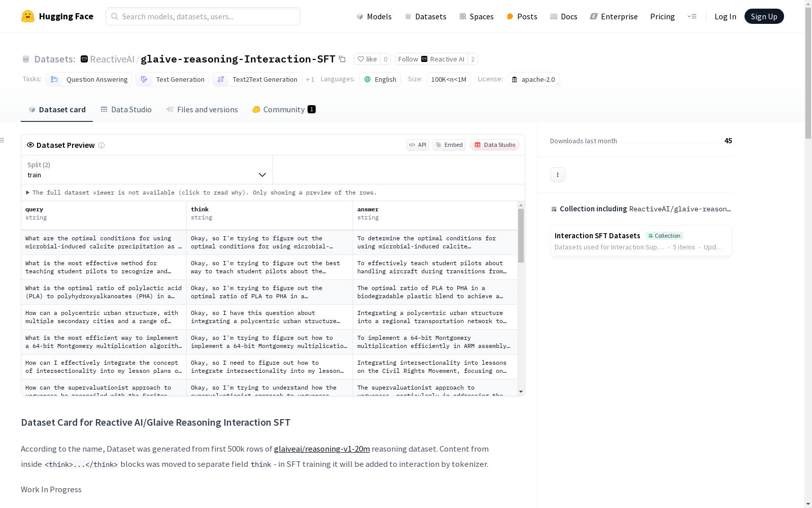The height and width of the screenshot is (508, 812).
Task: Click the Log In link
Action: click(725, 16)
